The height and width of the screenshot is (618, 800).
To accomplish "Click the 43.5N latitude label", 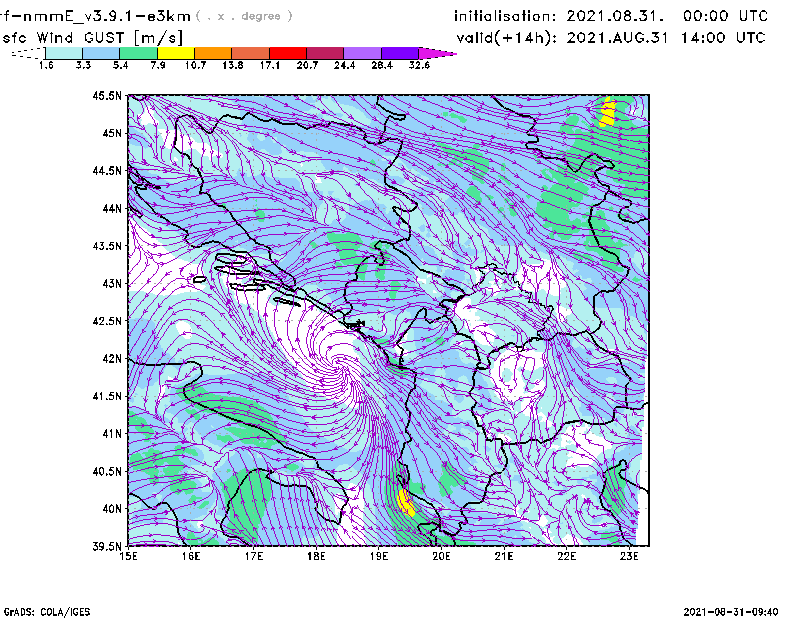I will click(x=107, y=246).
